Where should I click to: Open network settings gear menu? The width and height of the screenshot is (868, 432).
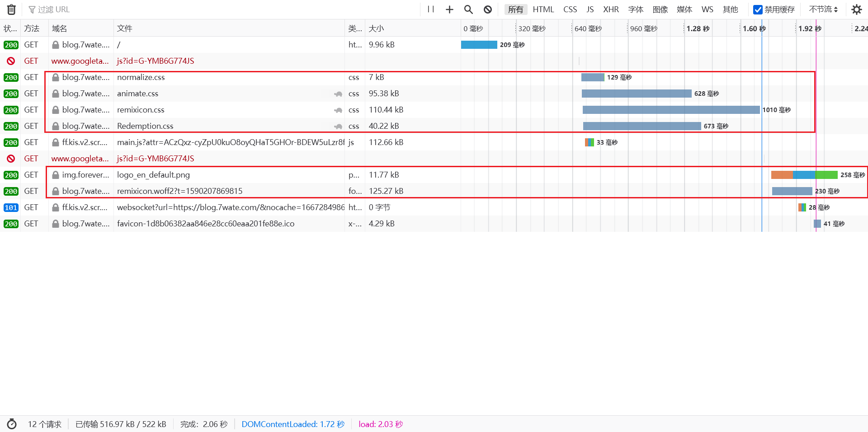pyautogui.click(x=856, y=9)
